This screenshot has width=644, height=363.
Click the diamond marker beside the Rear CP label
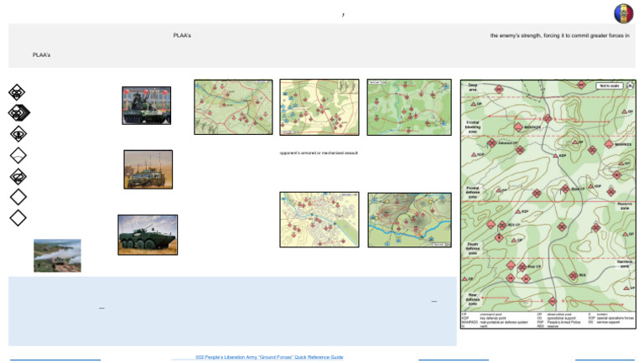pyautogui.click(x=522, y=267)
